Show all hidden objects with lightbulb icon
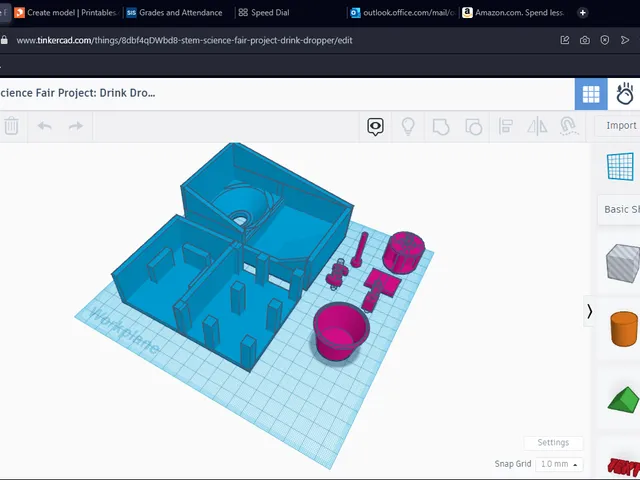Image resolution: width=640 pixels, height=480 pixels. (x=408, y=127)
